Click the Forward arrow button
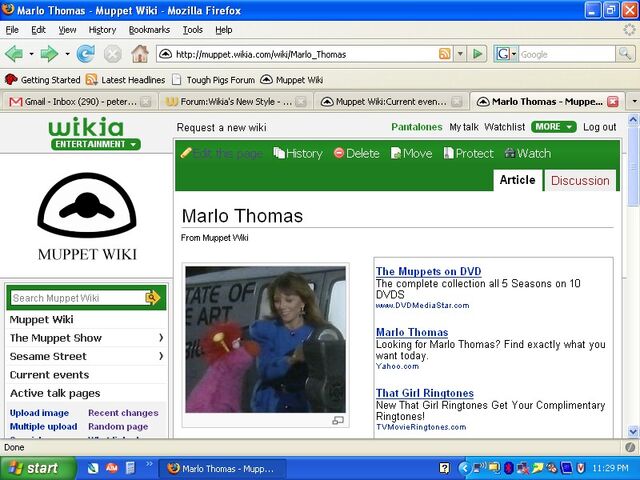640x480 pixels. (x=49, y=54)
